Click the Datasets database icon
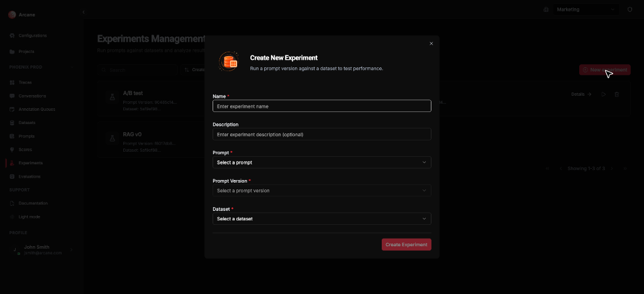Screen dimensions: 644x294 click(x=12, y=123)
